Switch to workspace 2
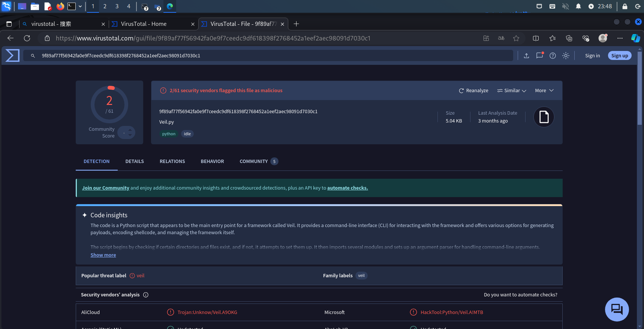This screenshot has width=644, height=329. 105,6
